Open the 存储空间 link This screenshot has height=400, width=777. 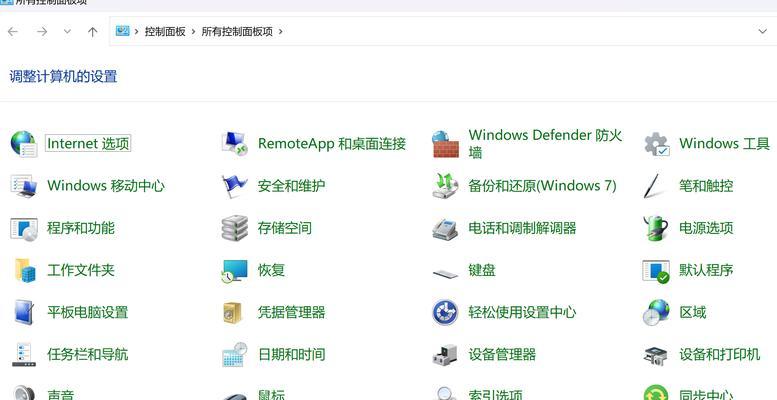point(285,228)
